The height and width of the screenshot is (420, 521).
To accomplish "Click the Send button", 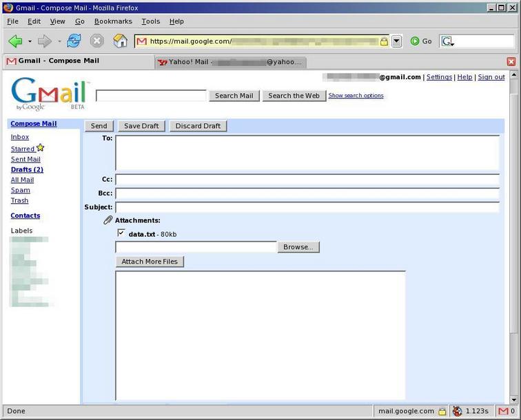I will pos(99,126).
